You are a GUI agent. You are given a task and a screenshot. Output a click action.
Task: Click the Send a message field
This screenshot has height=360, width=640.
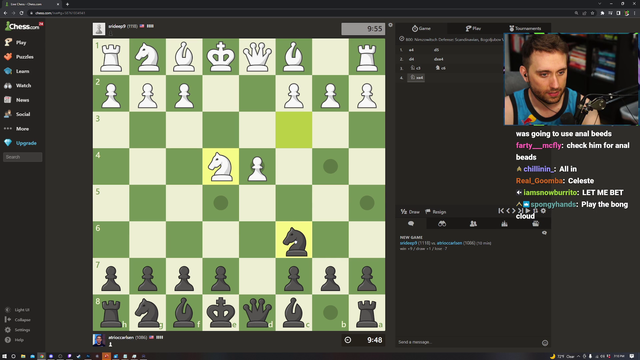click(x=467, y=342)
